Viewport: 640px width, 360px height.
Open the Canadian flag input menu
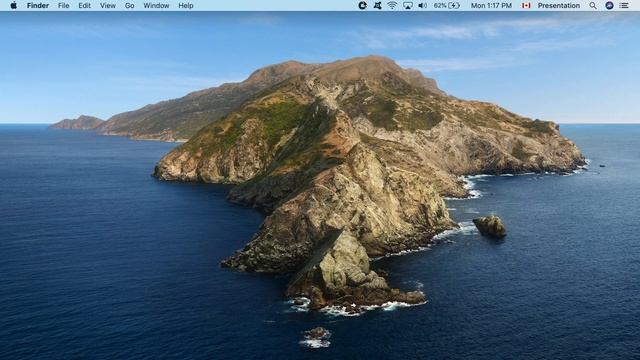[526, 5]
